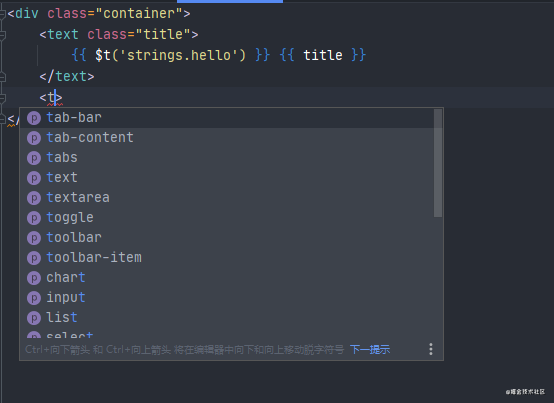Choose the toggle component suggestion
Screen dimensions: 554x403
pyautogui.click(x=226, y=218)
